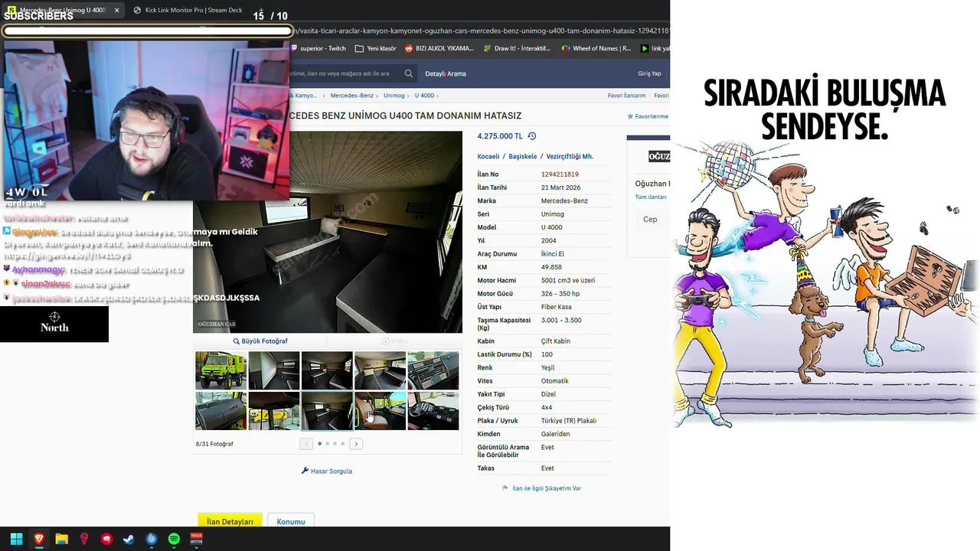
Task: Go to next thumbnail page arrow
Action: pos(356,444)
